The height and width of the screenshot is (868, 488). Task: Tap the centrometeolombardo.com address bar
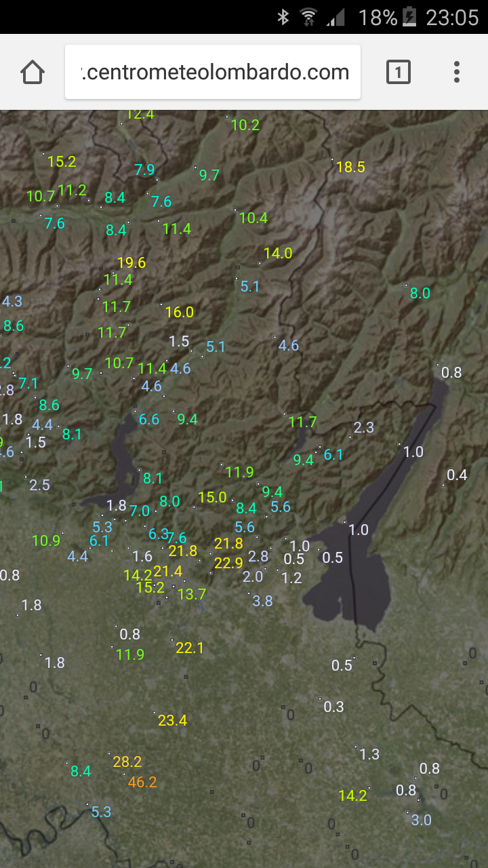pos(213,72)
